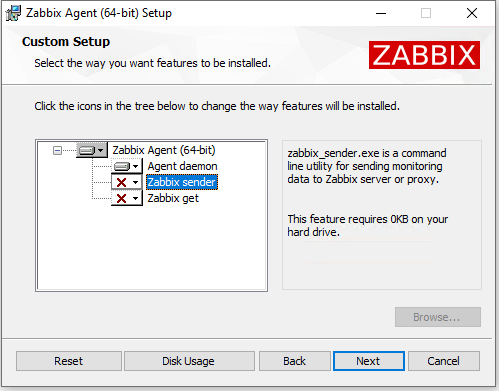
Task: Minimize the setup window
Action: point(381,14)
